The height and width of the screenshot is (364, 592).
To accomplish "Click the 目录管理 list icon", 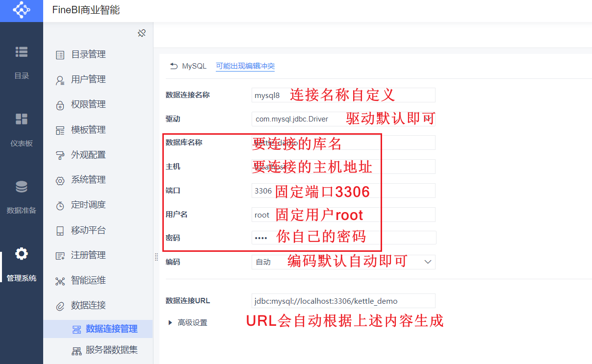I will tap(60, 55).
